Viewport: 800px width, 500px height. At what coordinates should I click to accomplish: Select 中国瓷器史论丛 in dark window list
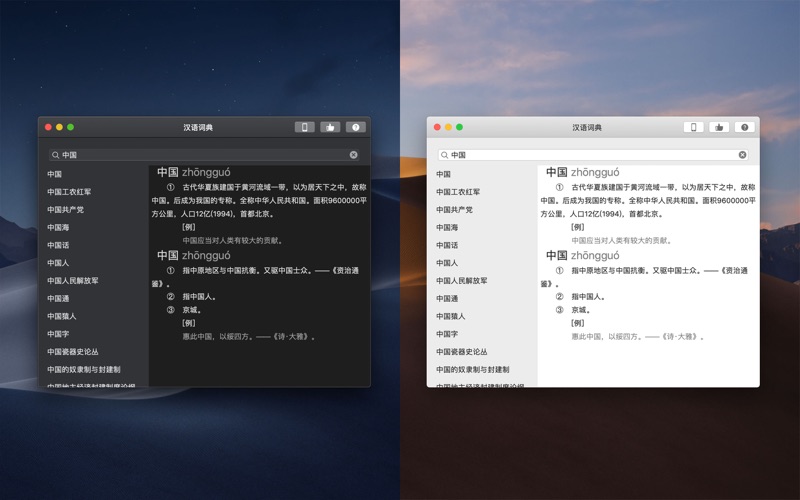click(x=73, y=352)
